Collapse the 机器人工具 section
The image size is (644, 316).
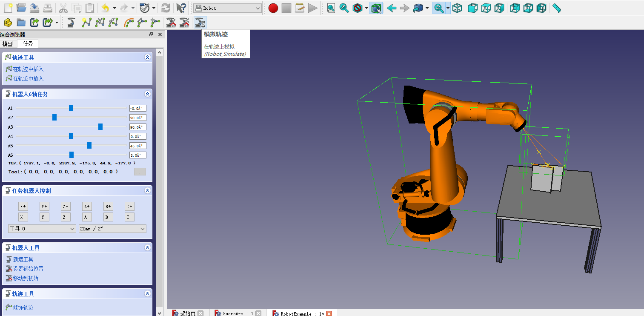click(147, 247)
